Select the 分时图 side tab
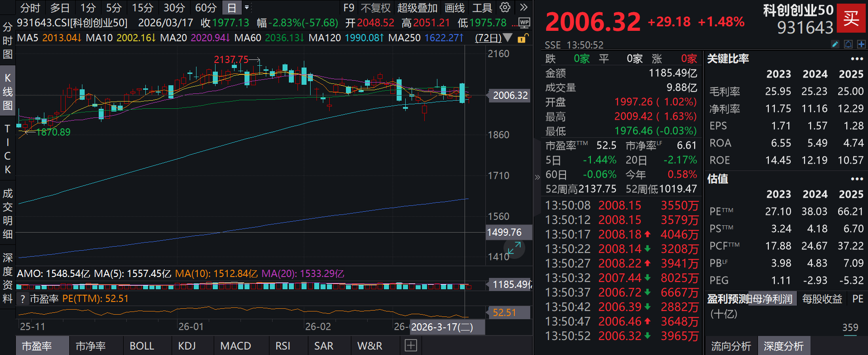868x355 pixels. click(x=8, y=41)
